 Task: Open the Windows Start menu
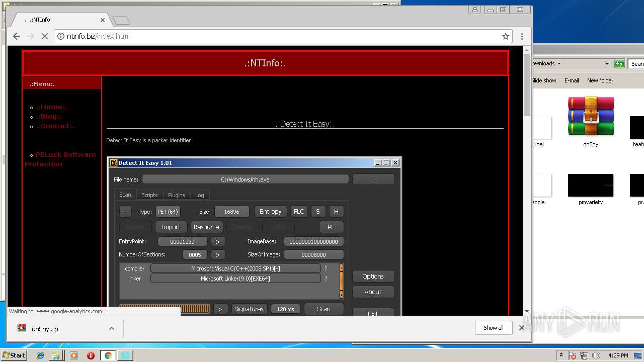pyautogui.click(x=14, y=355)
